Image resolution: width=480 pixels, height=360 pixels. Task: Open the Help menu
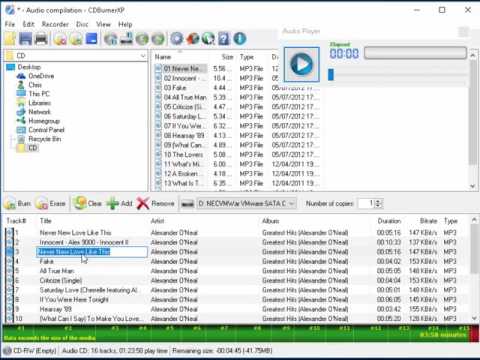125,24
